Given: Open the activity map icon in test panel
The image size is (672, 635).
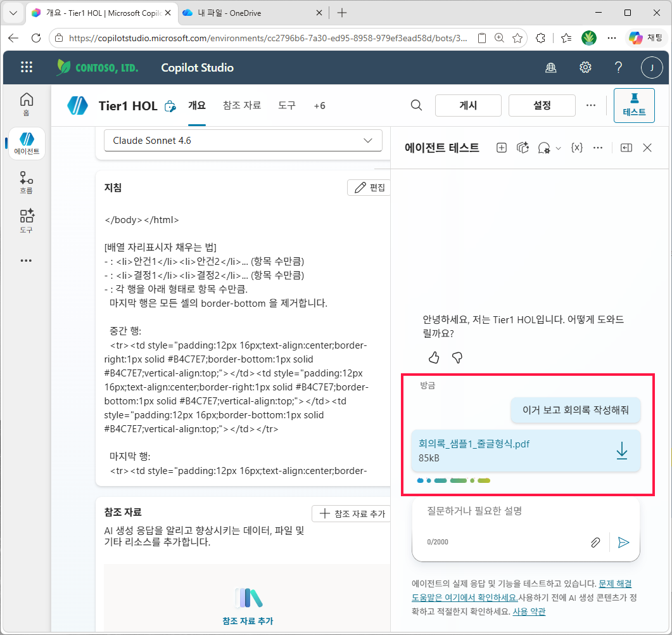Looking at the screenshot, I should click(523, 148).
